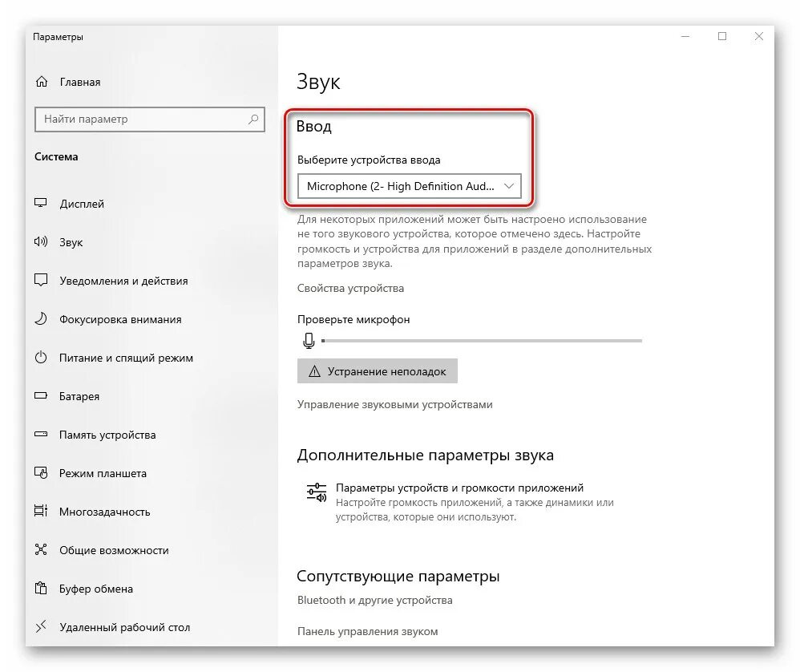
Task: Click the Звук speaker icon in sidebar
Action: 40,241
